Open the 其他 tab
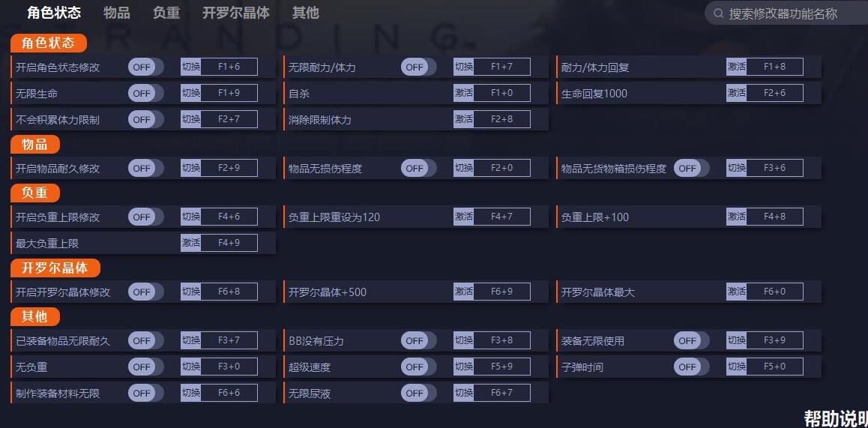Screen dimensions: 868x428 (x=306, y=13)
